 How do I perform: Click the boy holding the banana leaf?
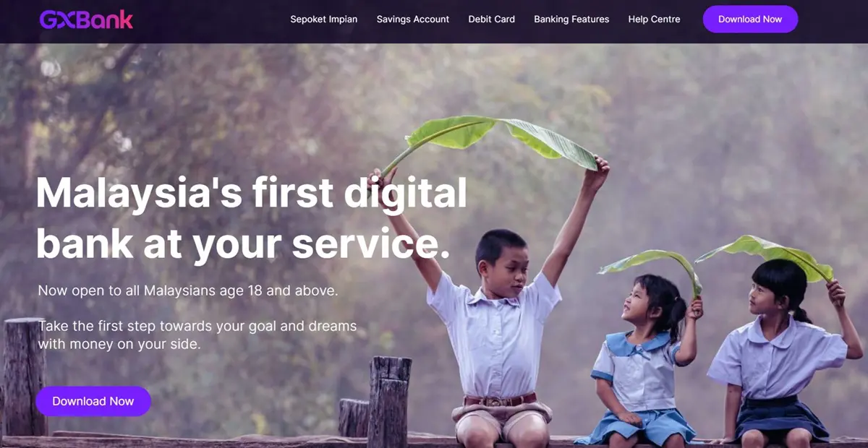coord(499,318)
